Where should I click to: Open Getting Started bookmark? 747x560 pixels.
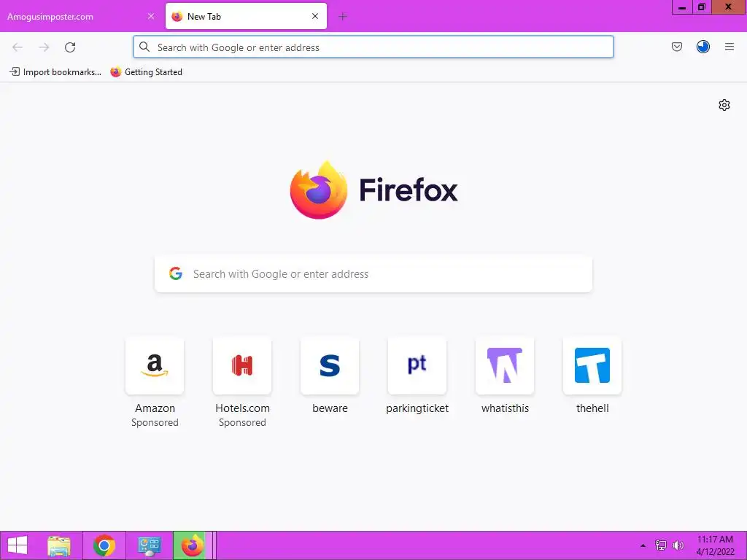pos(146,72)
